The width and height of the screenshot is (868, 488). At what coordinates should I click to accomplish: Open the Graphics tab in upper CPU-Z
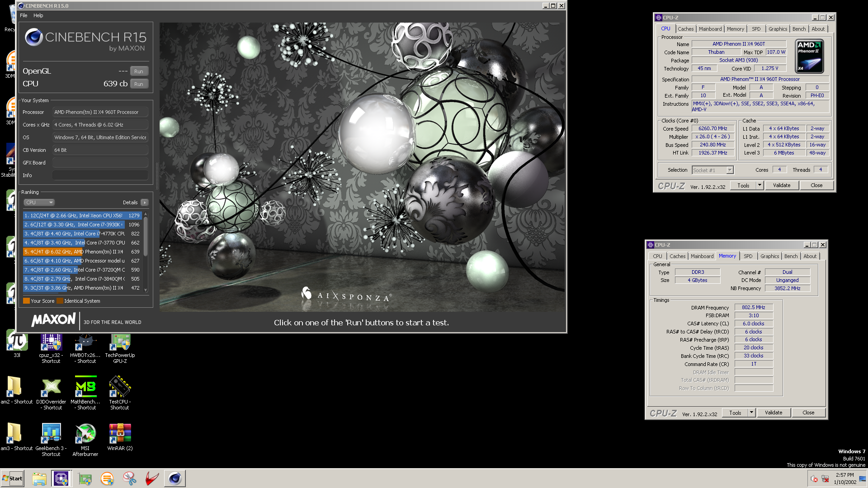(x=778, y=29)
